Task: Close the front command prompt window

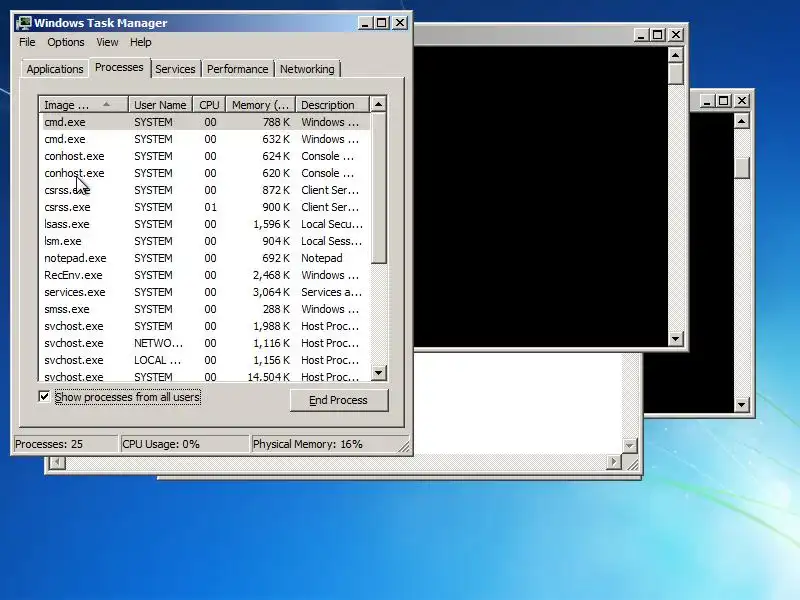Action: (x=676, y=35)
